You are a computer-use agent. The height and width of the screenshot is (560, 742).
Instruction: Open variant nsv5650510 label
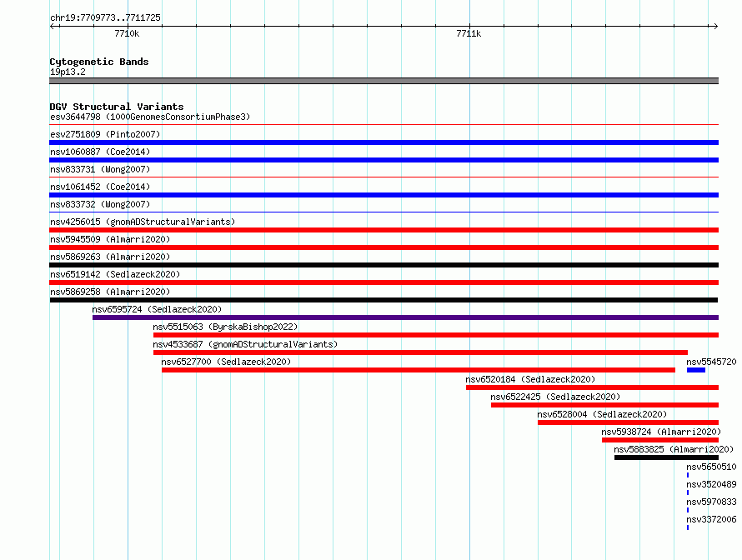711,467
